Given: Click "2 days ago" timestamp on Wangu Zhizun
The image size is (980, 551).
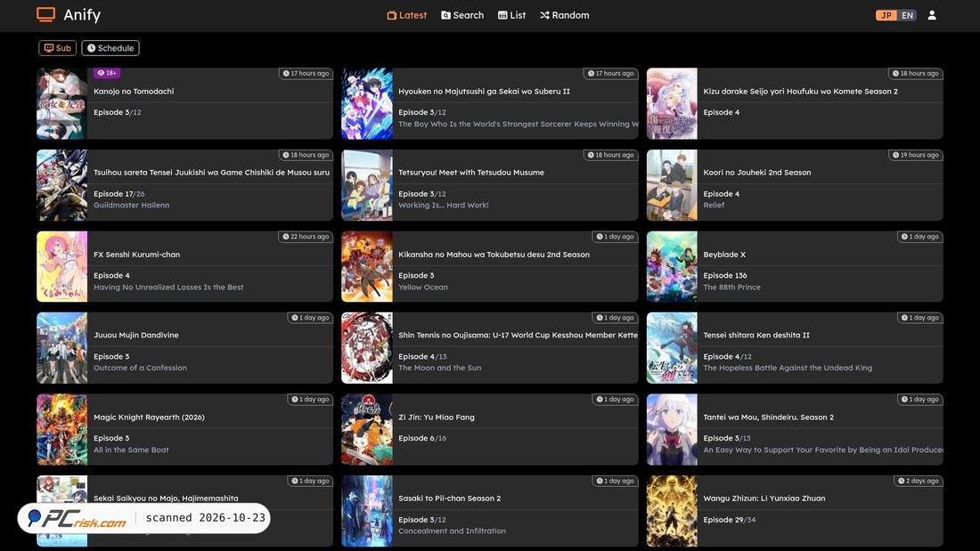Looking at the screenshot, I should (x=919, y=481).
